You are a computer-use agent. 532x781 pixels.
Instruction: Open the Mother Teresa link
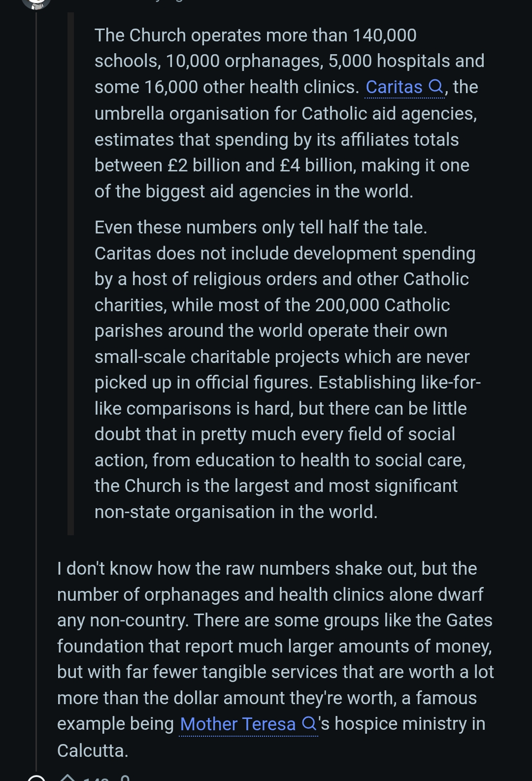[x=237, y=724]
